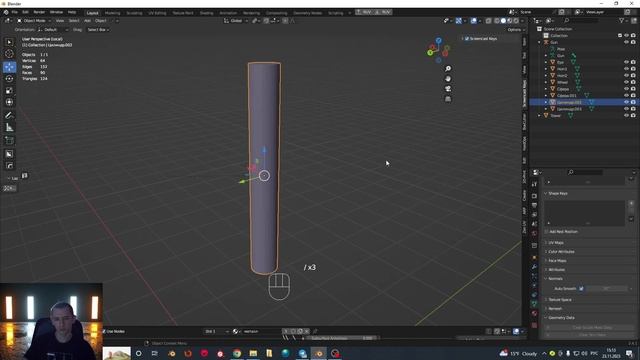Pick the Annotate pencil tool

tap(9, 116)
